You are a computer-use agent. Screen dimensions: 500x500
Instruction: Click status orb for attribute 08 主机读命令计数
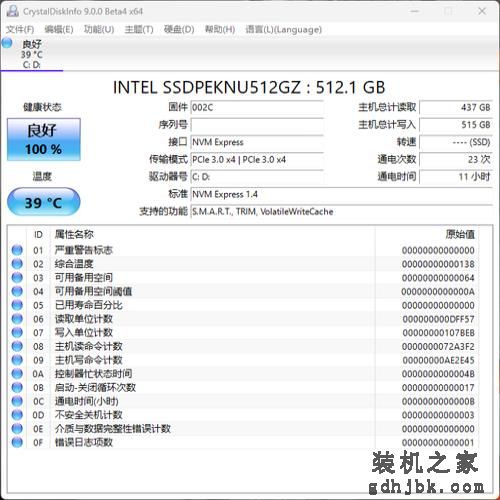[x=17, y=346]
